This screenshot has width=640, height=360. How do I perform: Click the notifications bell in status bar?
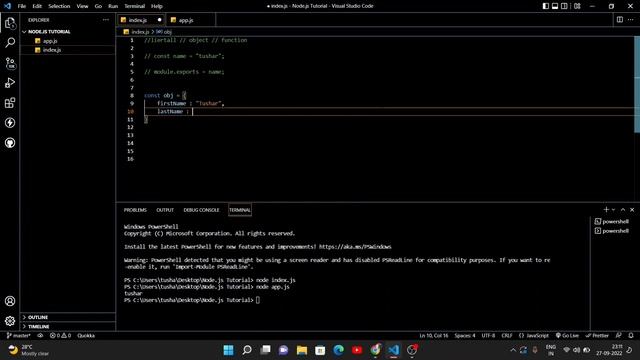click(x=631, y=336)
